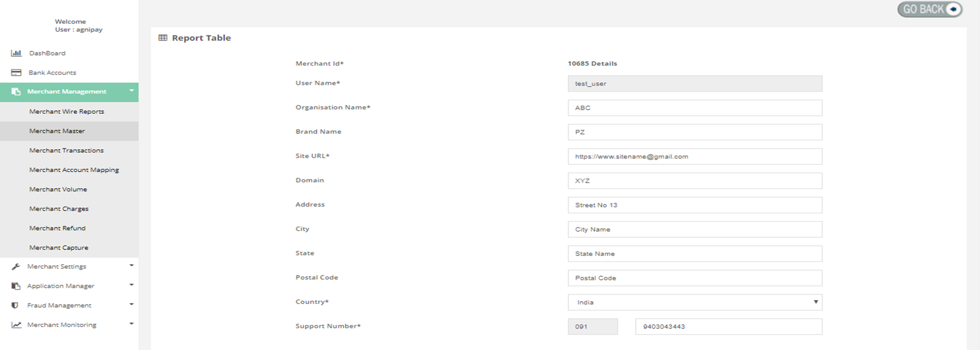The width and height of the screenshot is (980, 350).
Task: Open the Country dropdown showing India
Action: (694, 302)
